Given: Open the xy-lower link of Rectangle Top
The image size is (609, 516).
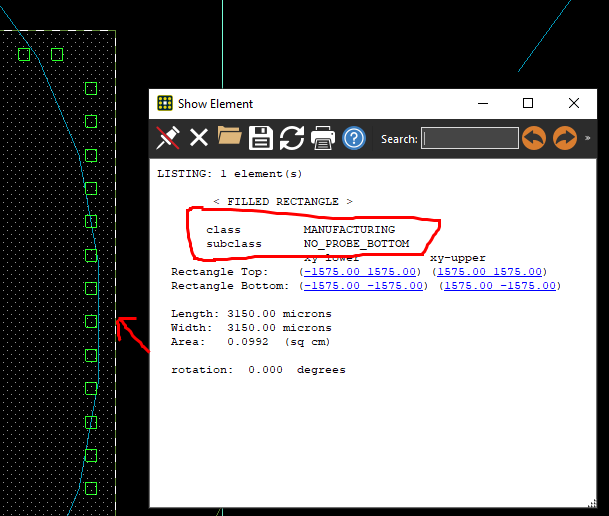Looking at the screenshot, I should click(360, 272).
